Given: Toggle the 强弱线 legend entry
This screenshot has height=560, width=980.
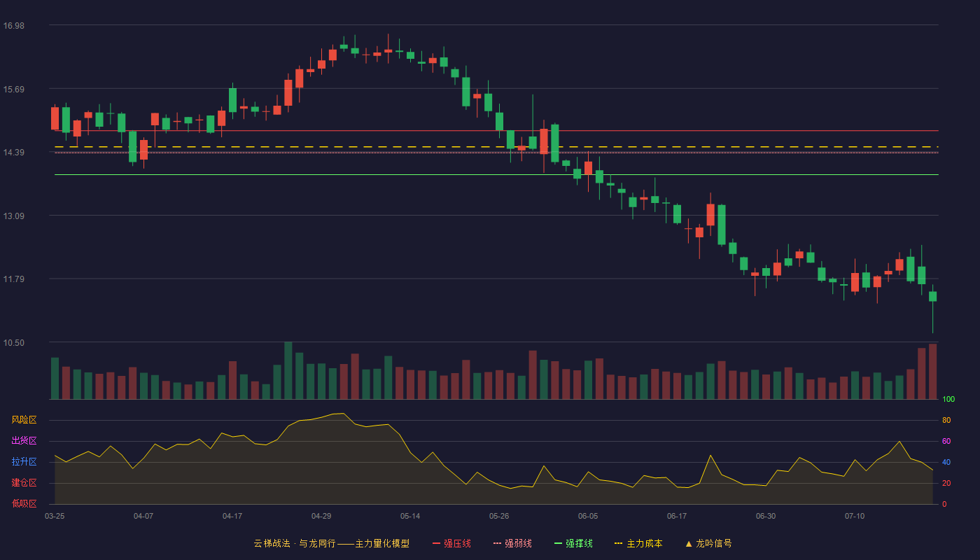Looking at the screenshot, I should pyautogui.click(x=512, y=543).
